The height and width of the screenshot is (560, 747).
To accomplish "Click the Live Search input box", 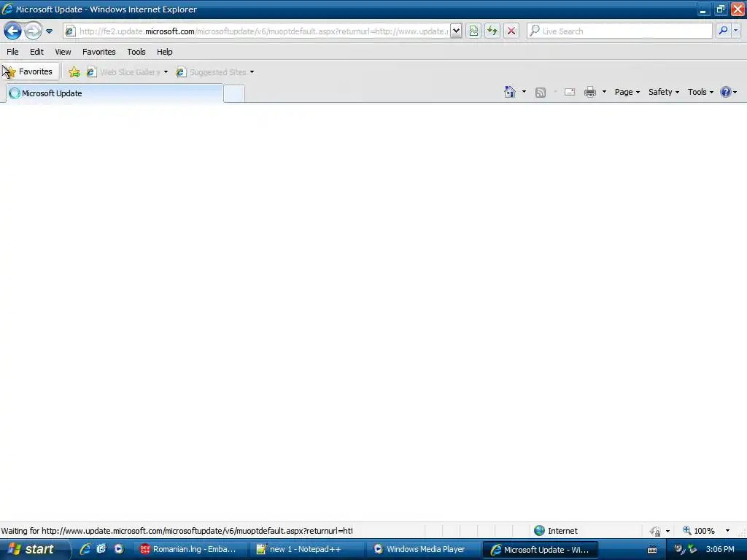I will pos(626,31).
